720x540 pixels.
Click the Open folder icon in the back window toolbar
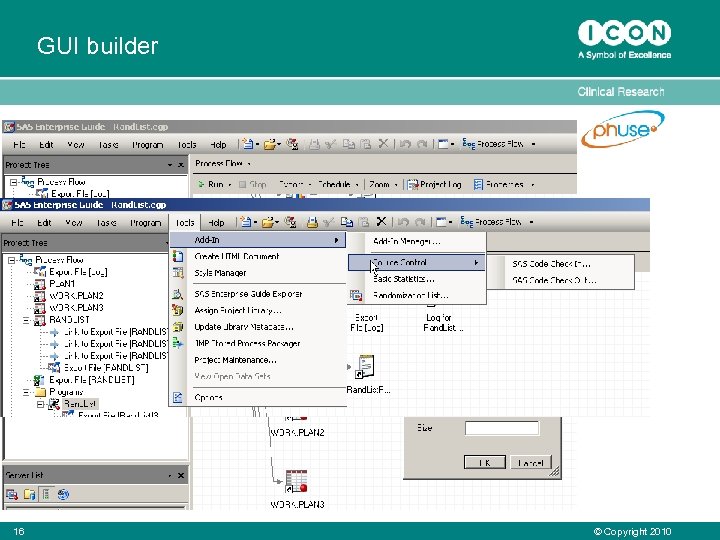(270, 144)
